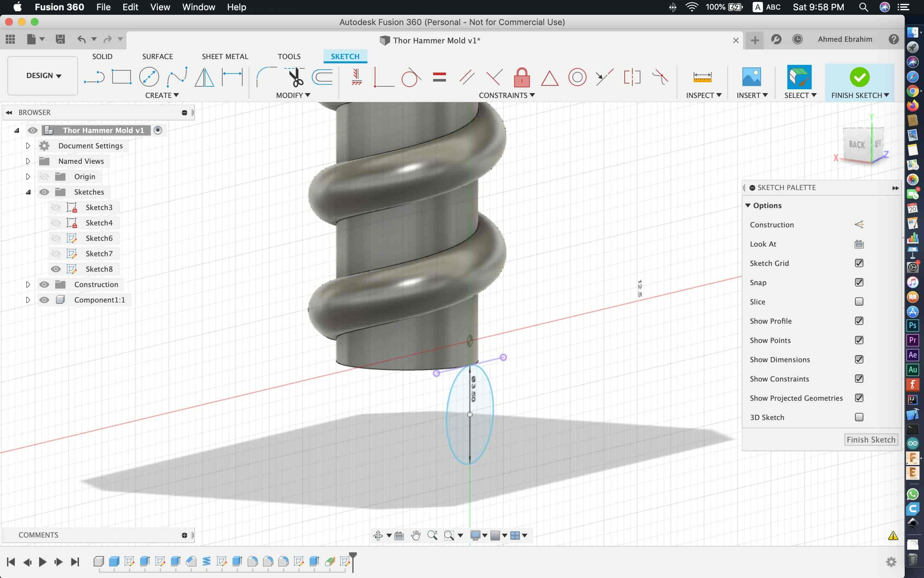Switch to the SOLID tab

102,57
